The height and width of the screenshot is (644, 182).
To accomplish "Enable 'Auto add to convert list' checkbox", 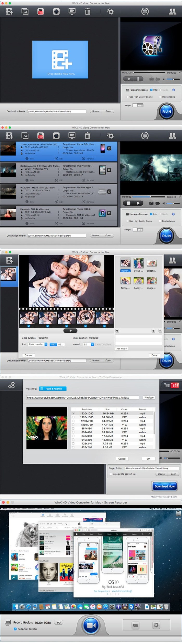I will point(111,474).
